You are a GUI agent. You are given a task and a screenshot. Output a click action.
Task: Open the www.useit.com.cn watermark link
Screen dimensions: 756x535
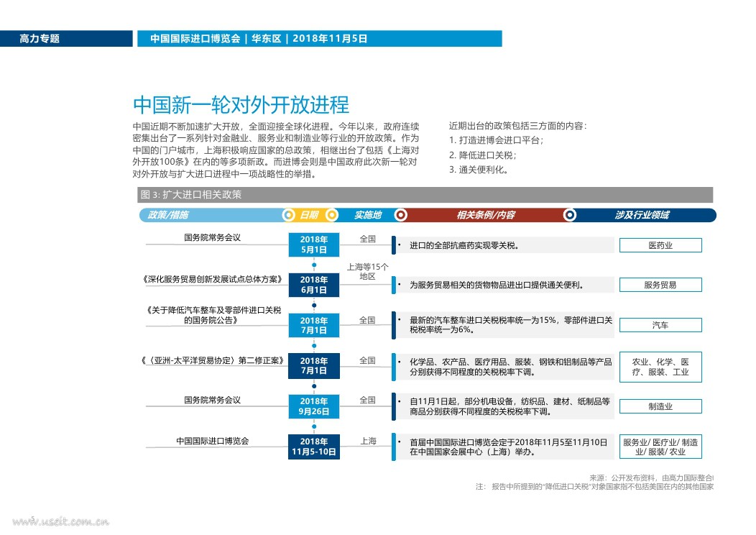click(61, 521)
